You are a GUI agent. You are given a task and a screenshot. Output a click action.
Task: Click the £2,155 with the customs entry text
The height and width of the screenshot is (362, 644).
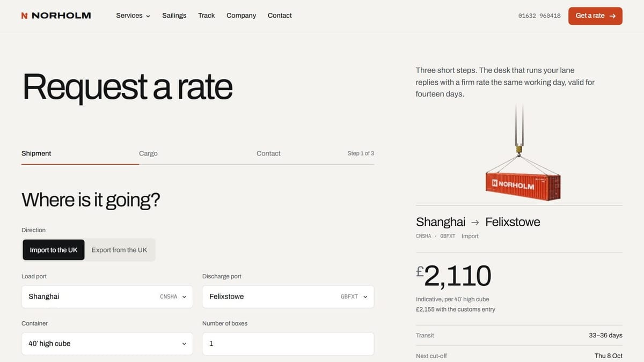[456, 309]
